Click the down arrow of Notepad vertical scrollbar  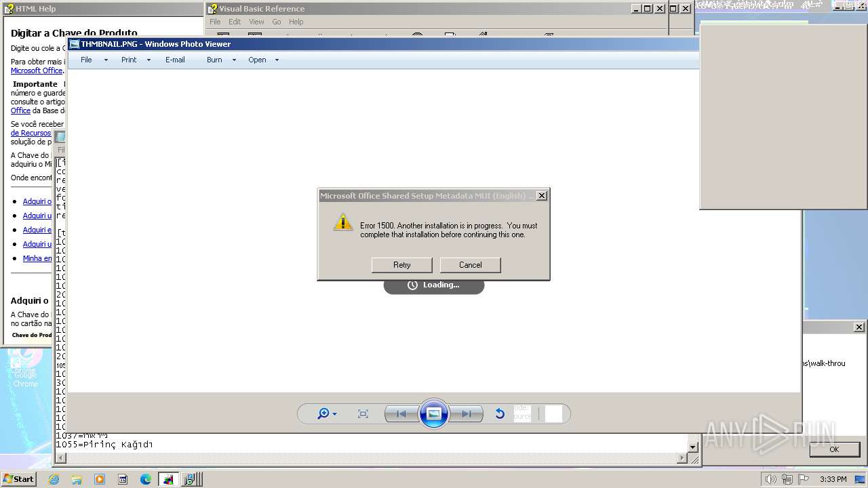[693, 447]
